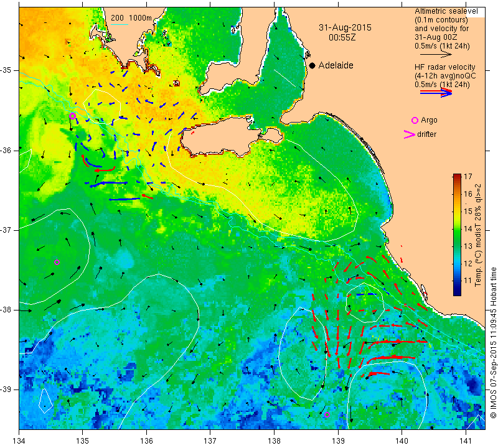Click the black Adelaide city marker dot

click(312, 65)
